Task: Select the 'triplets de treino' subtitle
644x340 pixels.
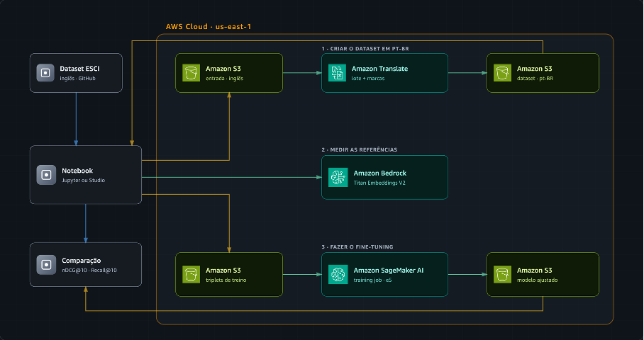Action: [x=226, y=280]
